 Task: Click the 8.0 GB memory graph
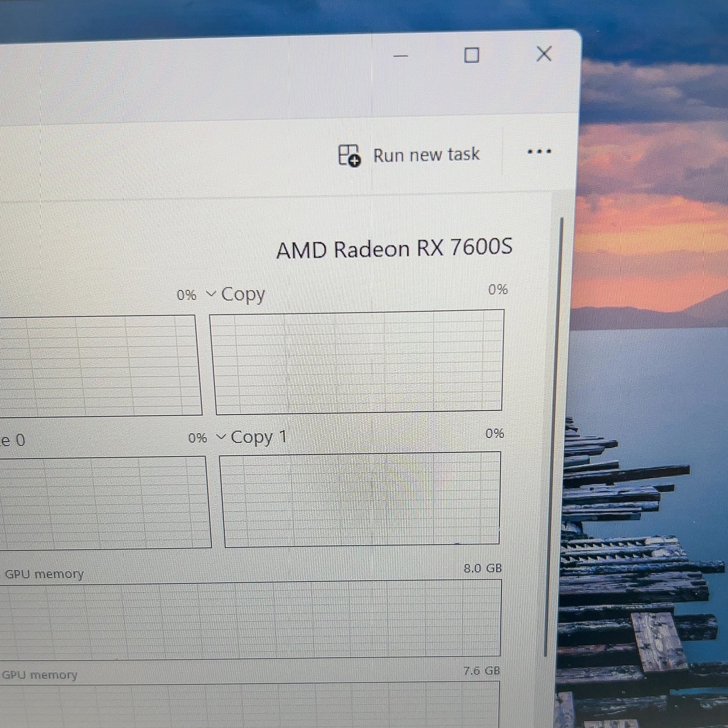pos(250,619)
